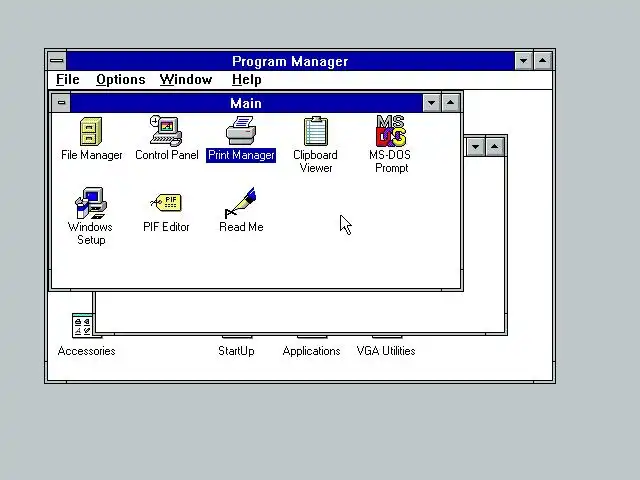This screenshot has width=640, height=480.
Task: Click the Applications group label
Action: 311,351
